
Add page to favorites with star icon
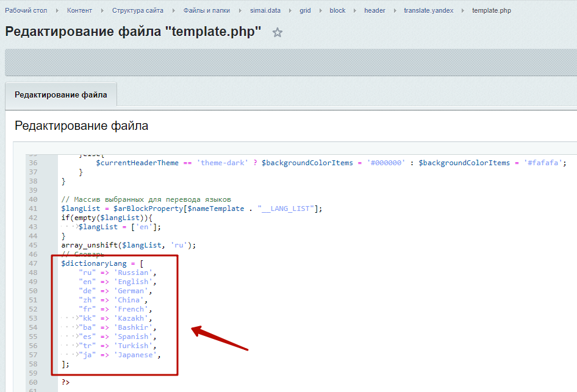pos(278,33)
